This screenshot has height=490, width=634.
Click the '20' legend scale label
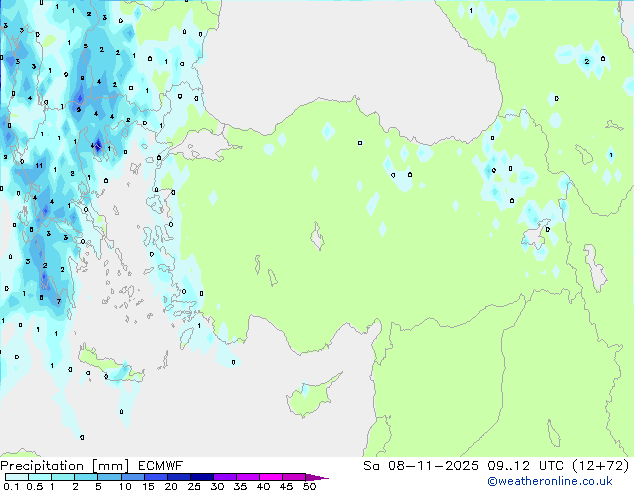(x=171, y=486)
